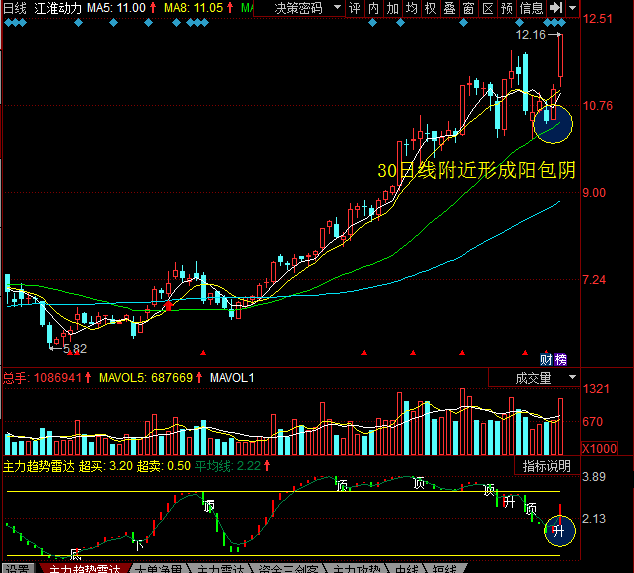Switch to the 短线 tab
The width and height of the screenshot is (634, 573).
click(445, 569)
